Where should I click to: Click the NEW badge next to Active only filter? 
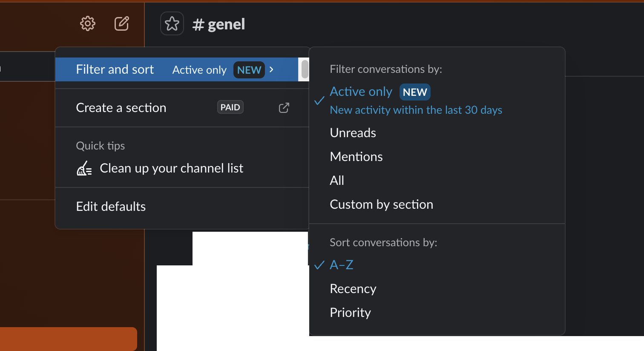[415, 92]
